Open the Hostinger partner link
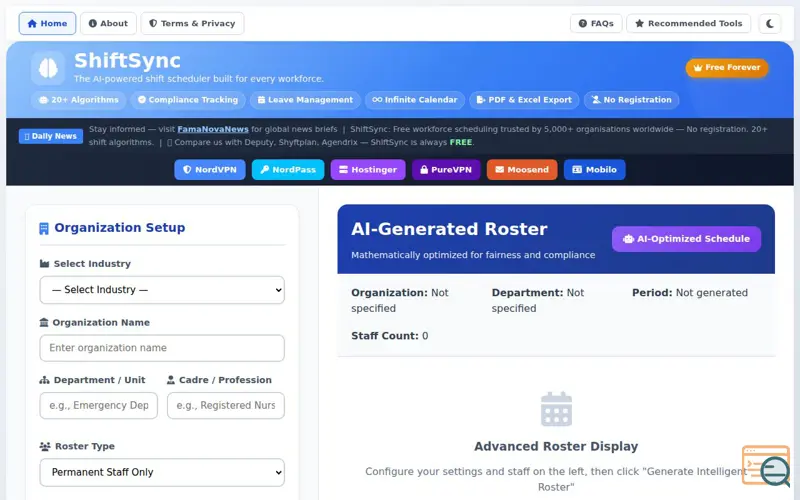Viewport: 800px width, 500px height. pyautogui.click(x=368, y=170)
